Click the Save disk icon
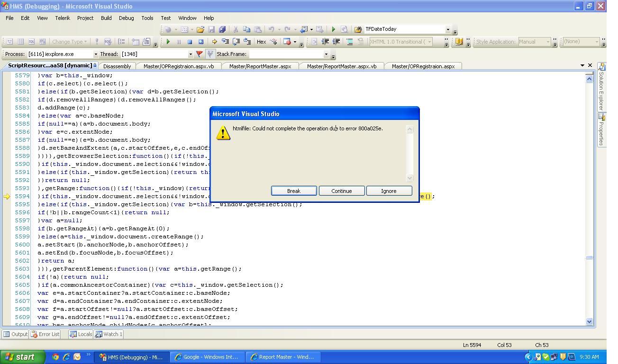The width and height of the screenshot is (618, 364). point(211,29)
